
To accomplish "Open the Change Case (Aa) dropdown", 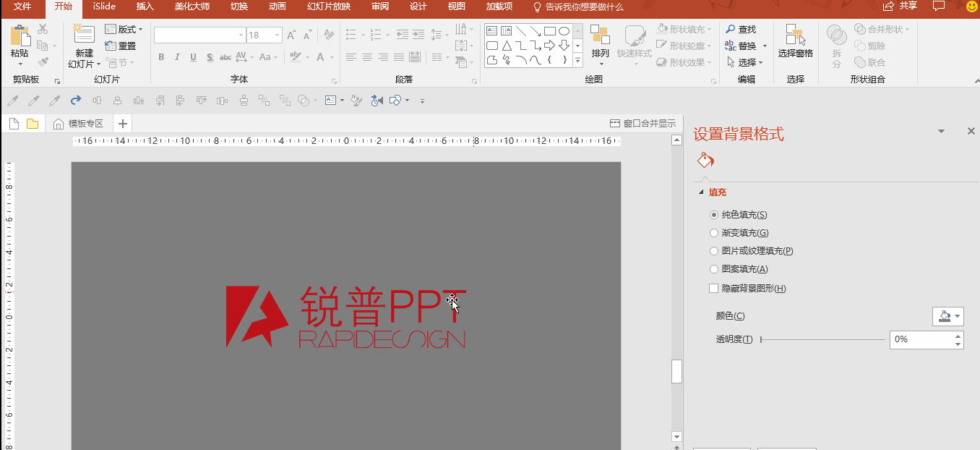I will point(268,57).
